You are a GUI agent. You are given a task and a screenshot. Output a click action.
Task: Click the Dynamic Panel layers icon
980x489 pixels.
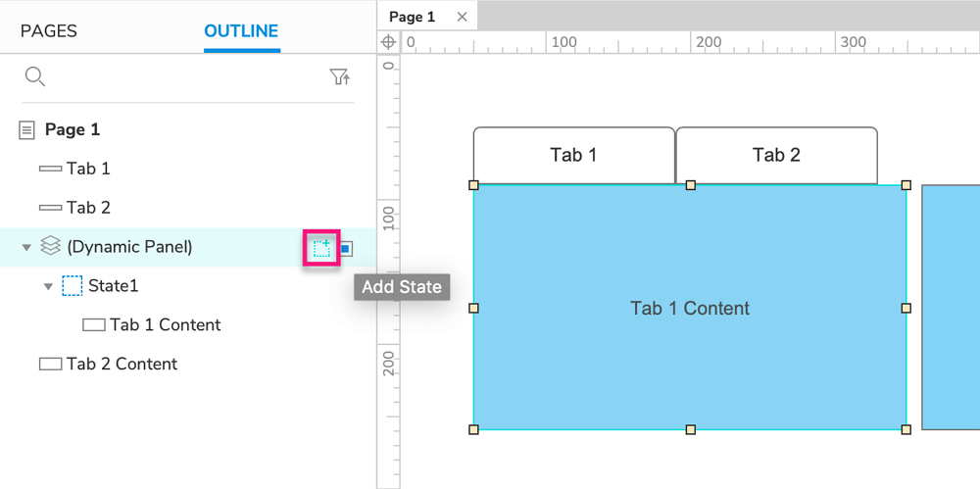point(51,247)
